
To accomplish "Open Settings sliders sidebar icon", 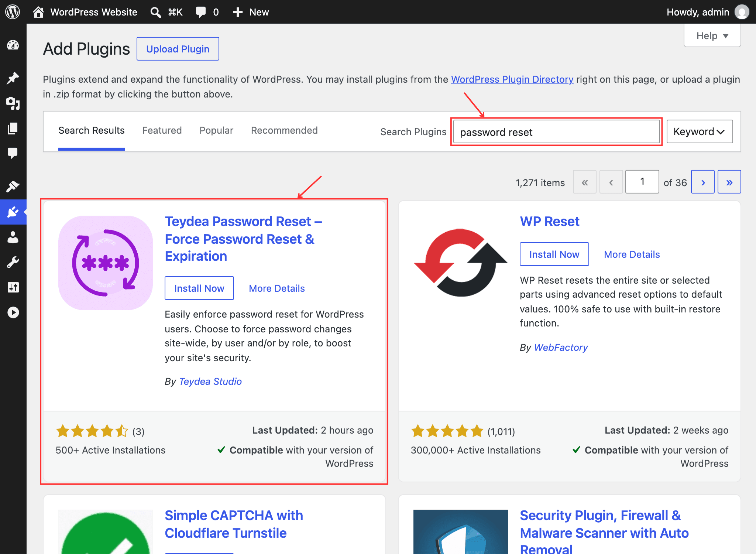I will point(13,287).
